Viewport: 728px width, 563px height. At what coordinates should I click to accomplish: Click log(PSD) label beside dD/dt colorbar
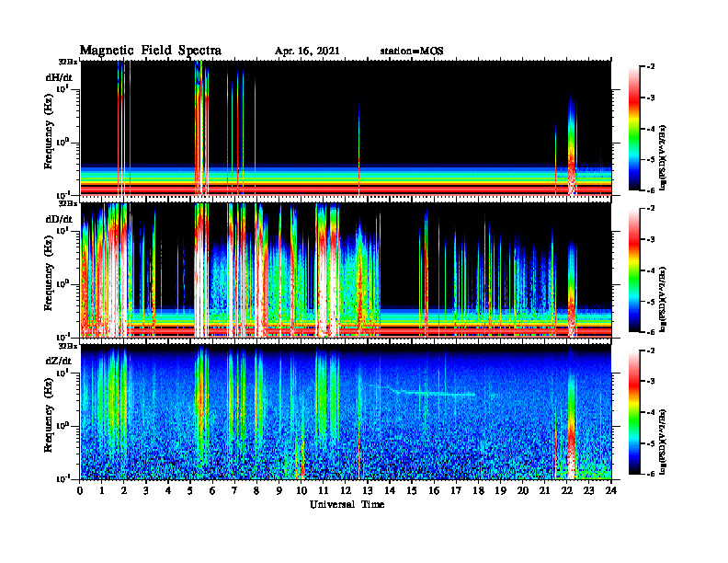coord(664,299)
